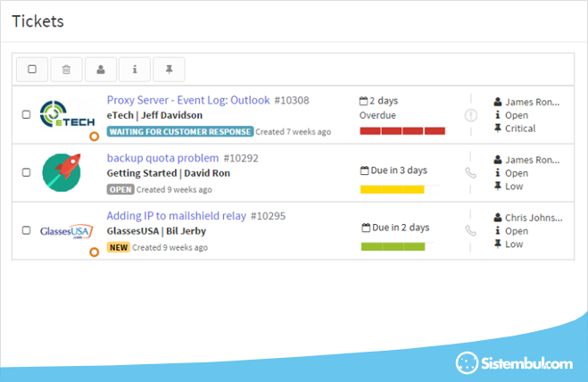Toggle the select-all checkbox in toolbar
Image resolution: width=588 pixels, height=382 pixels.
tap(32, 69)
